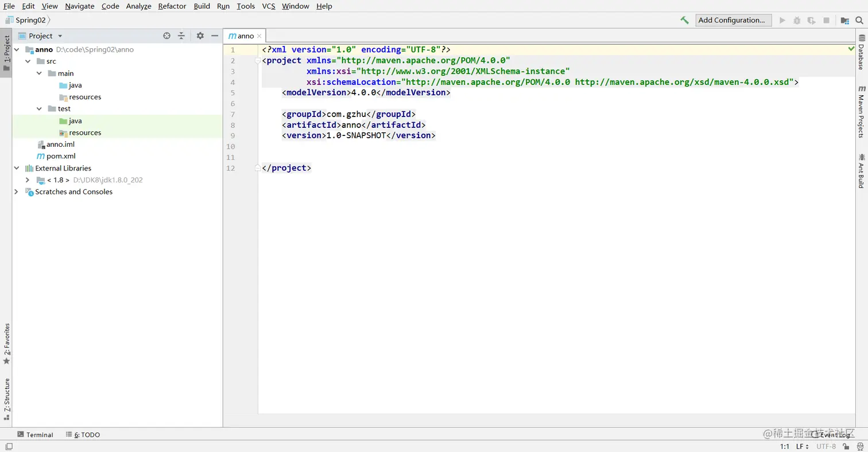Open the VCS menu

pos(269,6)
